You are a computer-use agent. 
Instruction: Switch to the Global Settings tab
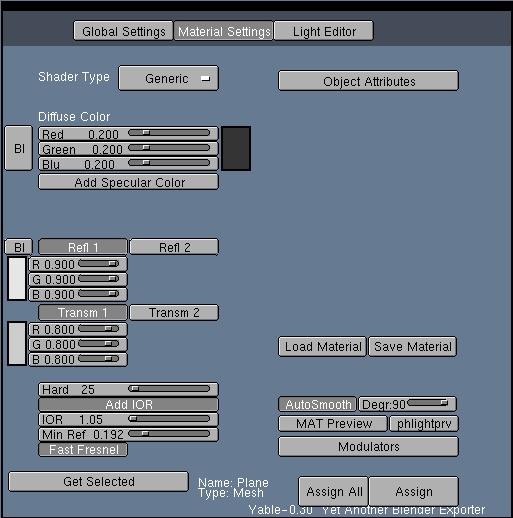pyautogui.click(x=123, y=31)
